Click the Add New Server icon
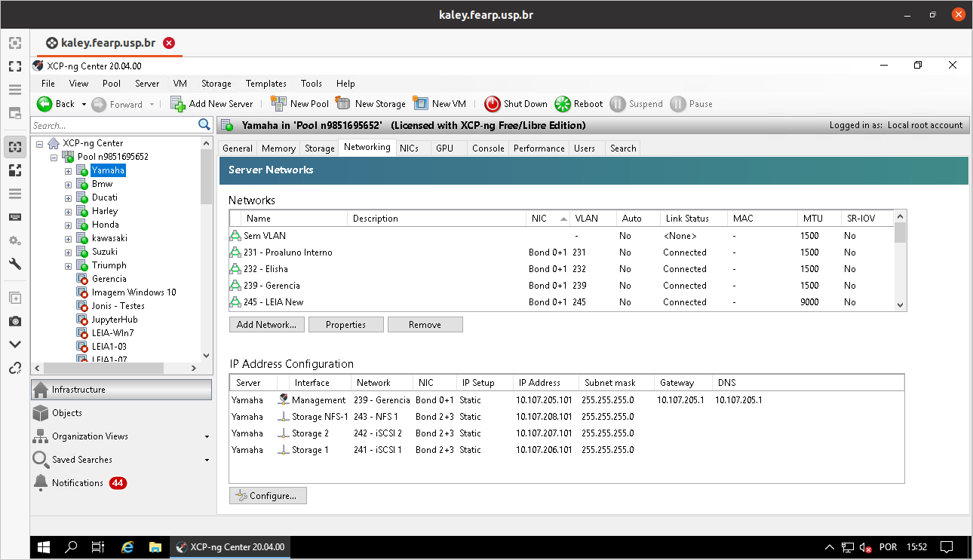This screenshot has height=560, width=973. (x=178, y=104)
